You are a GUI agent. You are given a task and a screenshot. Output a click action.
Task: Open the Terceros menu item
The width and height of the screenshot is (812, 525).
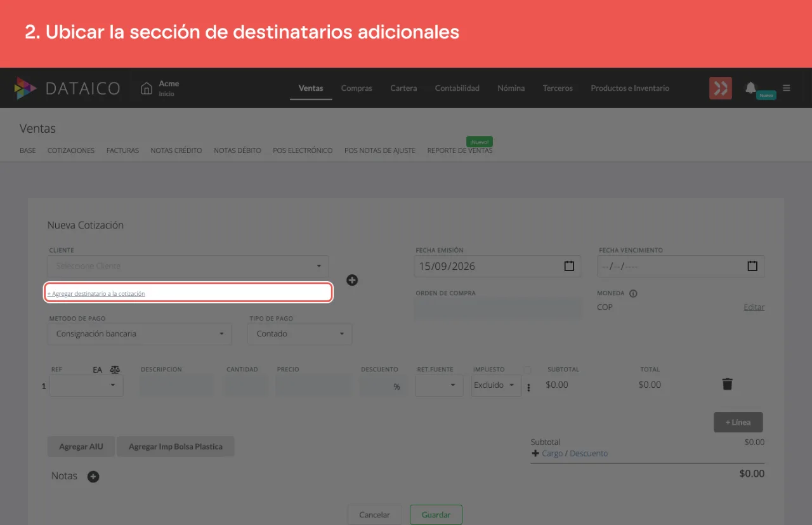pyautogui.click(x=558, y=88)
